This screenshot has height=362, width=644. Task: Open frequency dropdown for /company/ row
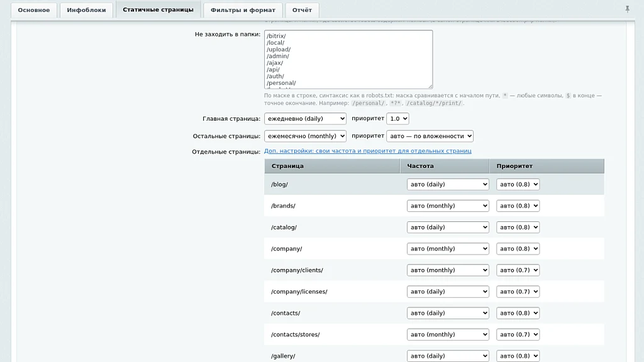[448, 249]
